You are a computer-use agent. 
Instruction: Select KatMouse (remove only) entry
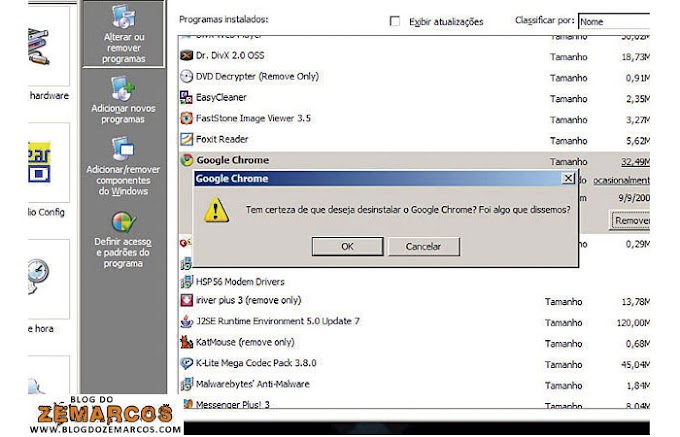pos(245,342)
